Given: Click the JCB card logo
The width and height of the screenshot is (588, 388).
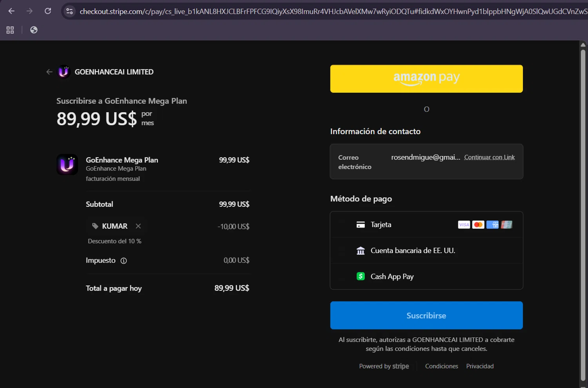Looking at the screenshot, I should point(506,225).
